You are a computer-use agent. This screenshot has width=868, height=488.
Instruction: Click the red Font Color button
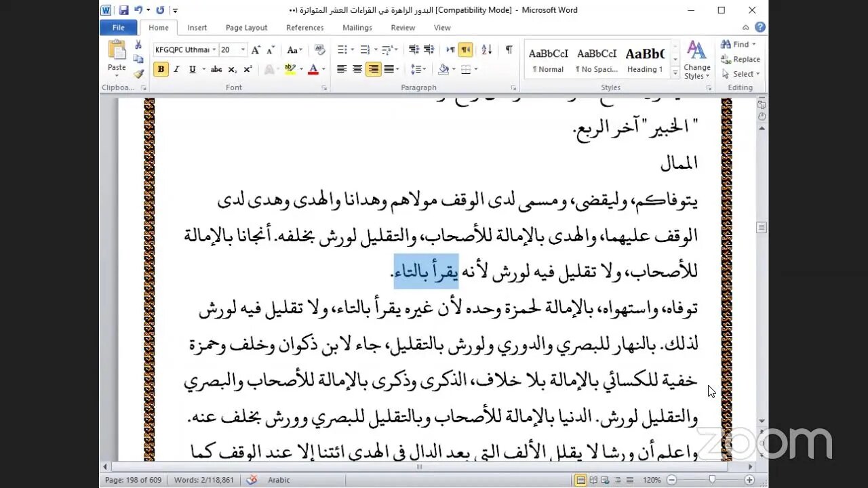pos(313,69)
